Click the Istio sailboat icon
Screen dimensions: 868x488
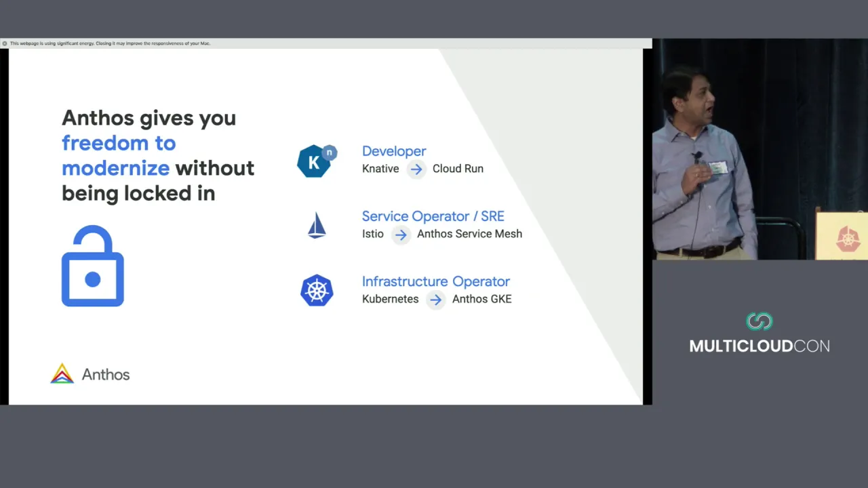317,226
